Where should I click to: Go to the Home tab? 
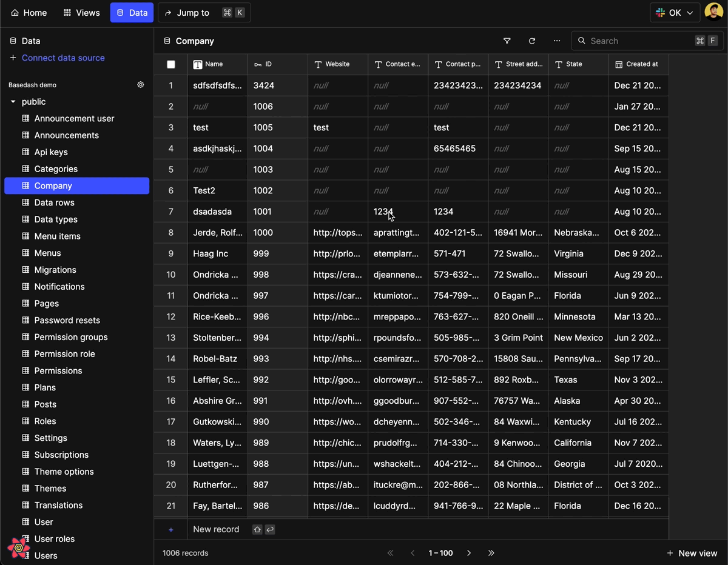(x=29, y=13)
